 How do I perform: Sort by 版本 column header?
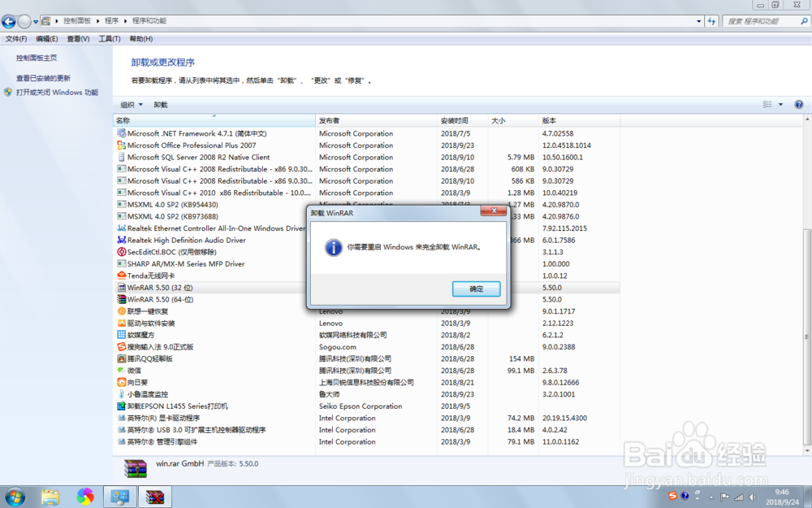click(x=580, y=121)
